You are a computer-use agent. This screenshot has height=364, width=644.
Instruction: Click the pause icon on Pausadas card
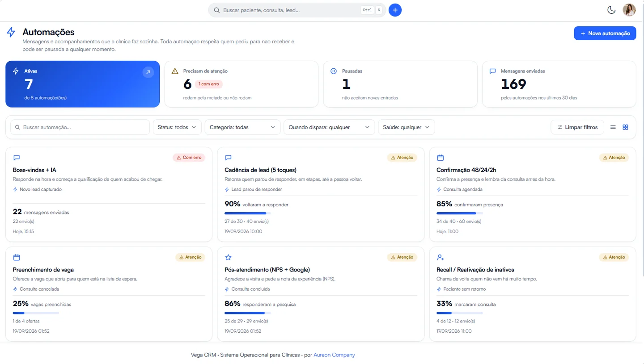click(x=333, y=71)
